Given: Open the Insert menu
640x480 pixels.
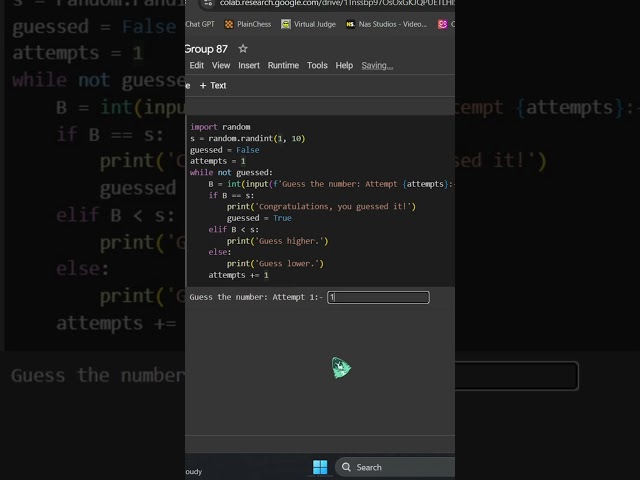Looking at the screenshot, I should pos(249,65).
